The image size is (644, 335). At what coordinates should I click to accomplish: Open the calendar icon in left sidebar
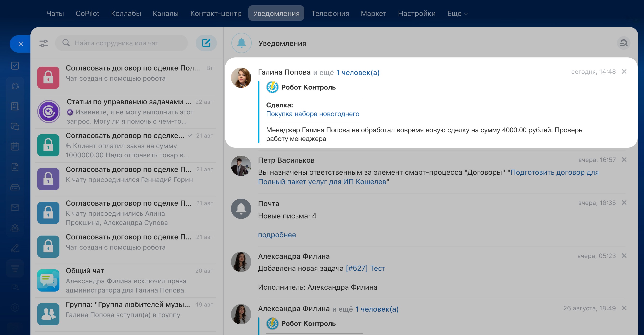click(15, 147)
